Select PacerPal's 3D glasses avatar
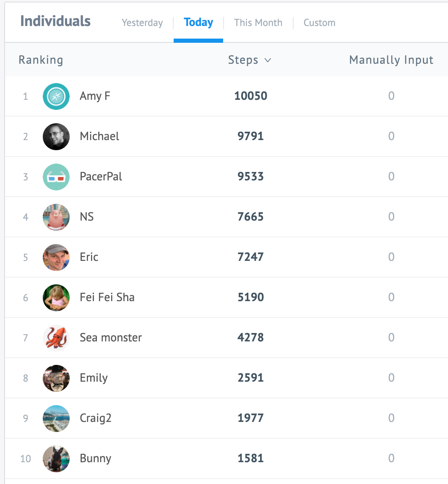448x484 pixels. pyautogui.click(x=56, y=177)
